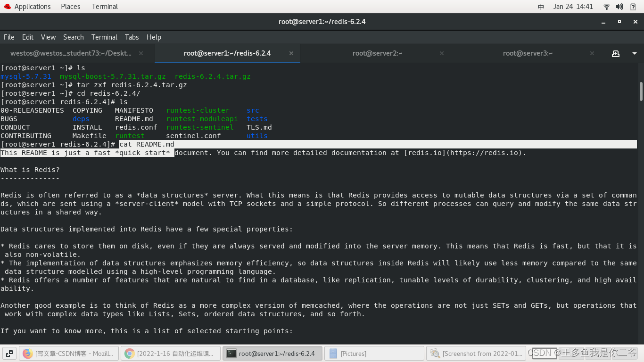Click the TLS.md file name
Screen dimensions: 644x362
(x=259, y=127)
